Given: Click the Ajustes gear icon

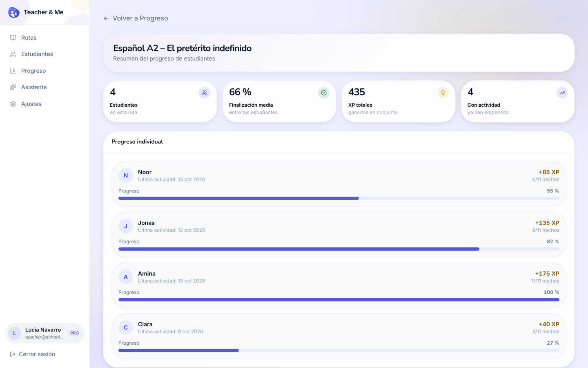Looking at the screenshot, I should (x=13, y=104).
